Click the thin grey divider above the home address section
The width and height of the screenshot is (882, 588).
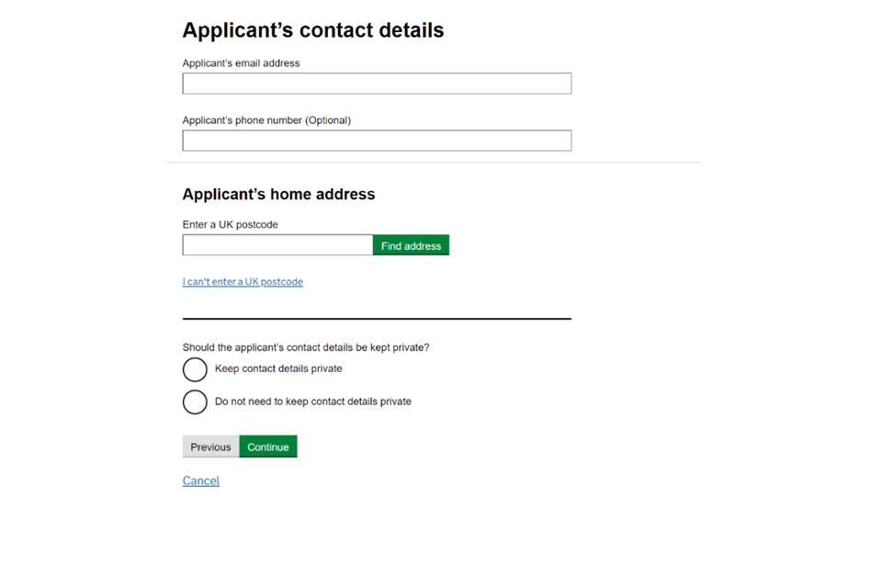click(x=433, y=163)
